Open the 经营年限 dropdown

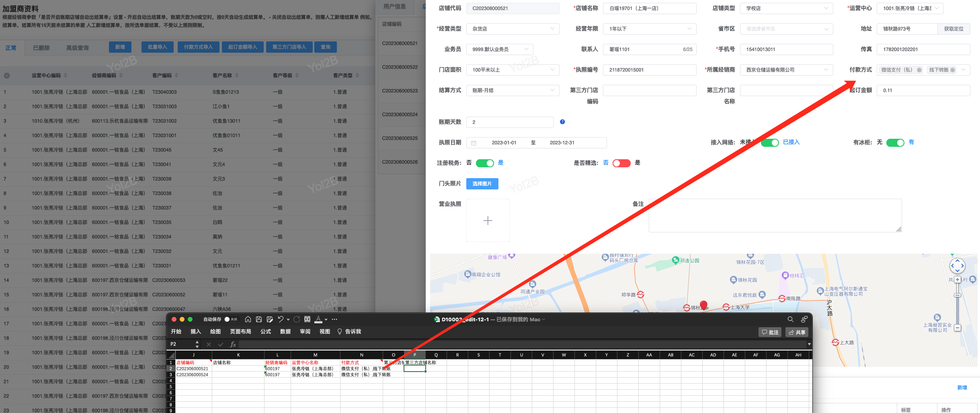650,29
